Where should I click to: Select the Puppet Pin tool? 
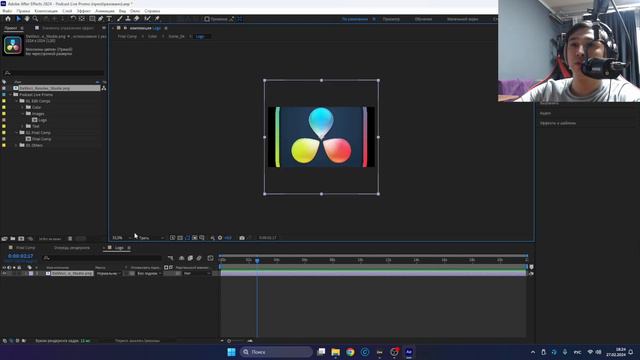click(157, 19)
